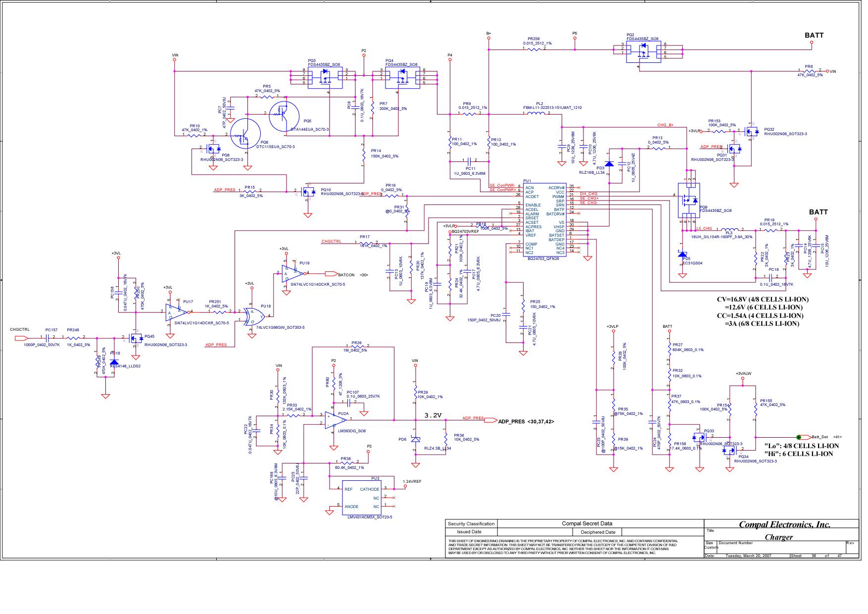Screen dimensions: 868x614
Task: Click the Security Classification label cell
Action: (x=471, y=524)
